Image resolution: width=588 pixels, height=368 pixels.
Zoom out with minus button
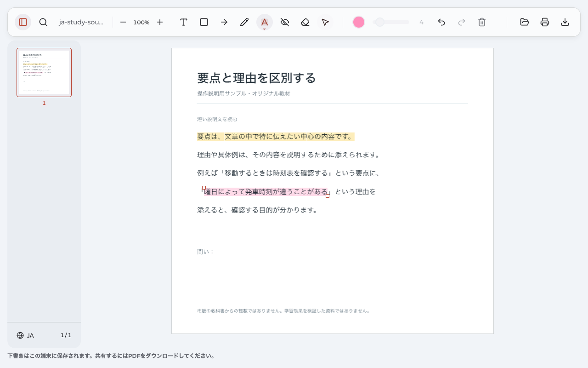(123, 22)
